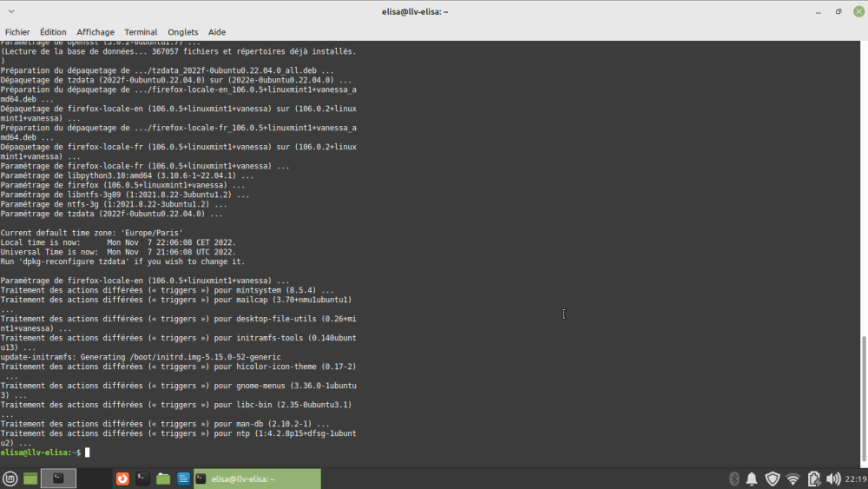Click the grouped terminal icon in the panel
This screenshot has width=868, height=489.
58,479
